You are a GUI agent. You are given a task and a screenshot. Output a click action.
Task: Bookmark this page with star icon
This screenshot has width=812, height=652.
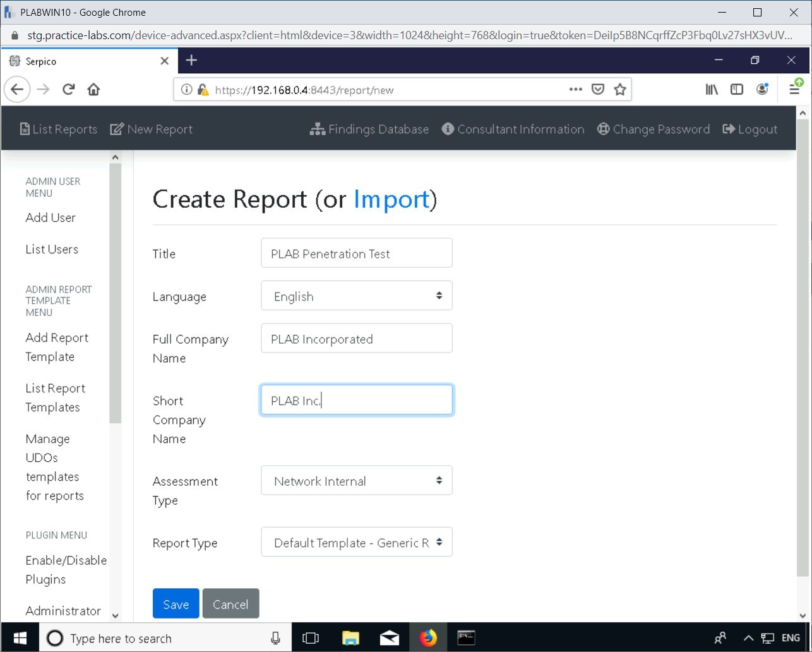(x=619, y=90)
